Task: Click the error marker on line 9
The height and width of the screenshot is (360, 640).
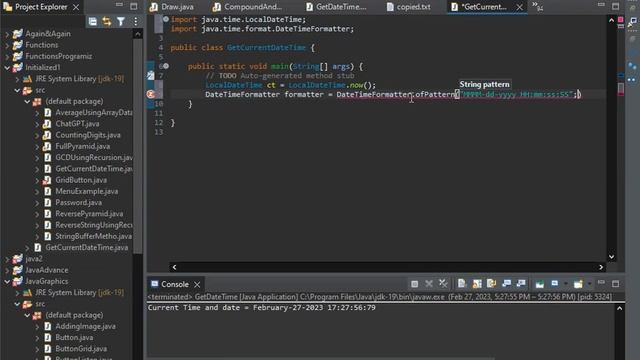Action: click(x=150, y=94)
